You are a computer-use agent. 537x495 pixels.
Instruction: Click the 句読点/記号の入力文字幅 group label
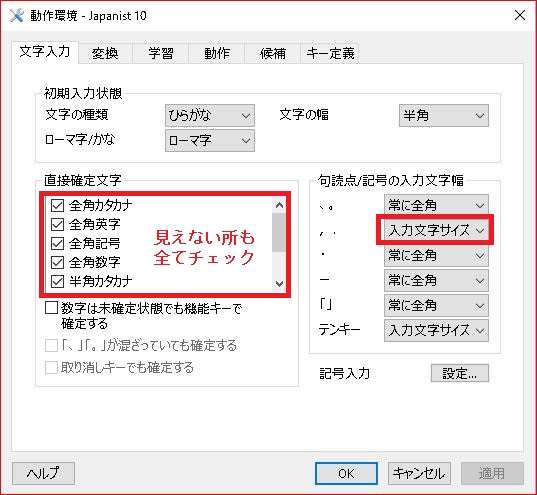(390, 180)
